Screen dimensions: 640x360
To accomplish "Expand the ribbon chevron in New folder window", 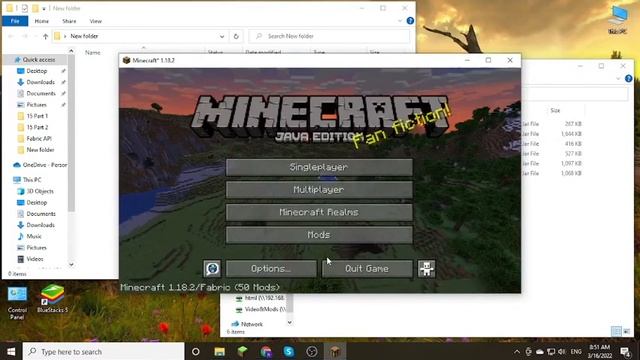I will 400,21.
